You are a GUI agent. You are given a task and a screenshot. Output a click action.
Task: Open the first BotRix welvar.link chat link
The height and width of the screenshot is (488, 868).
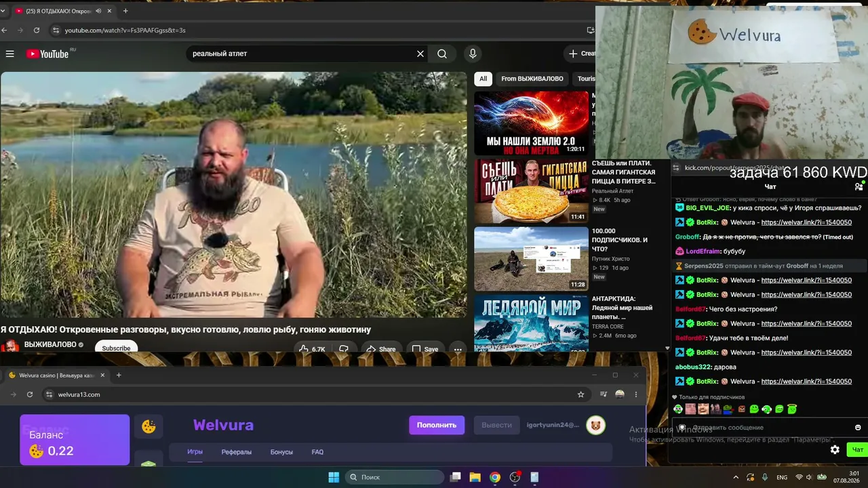pos(806,222)
